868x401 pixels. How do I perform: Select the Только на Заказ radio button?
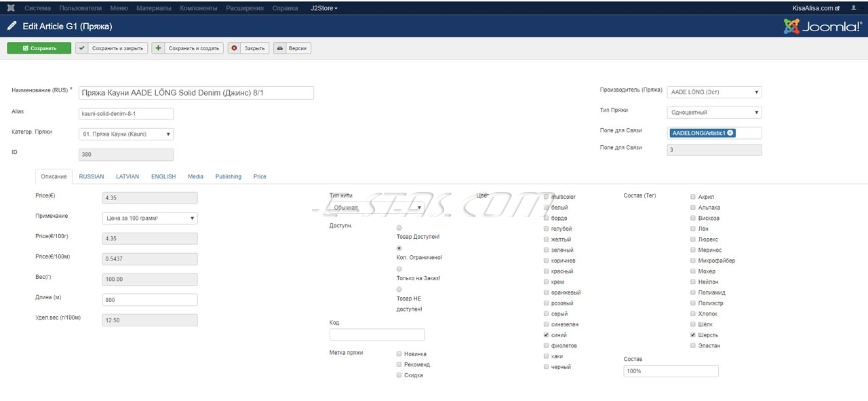tap(399, 269)
